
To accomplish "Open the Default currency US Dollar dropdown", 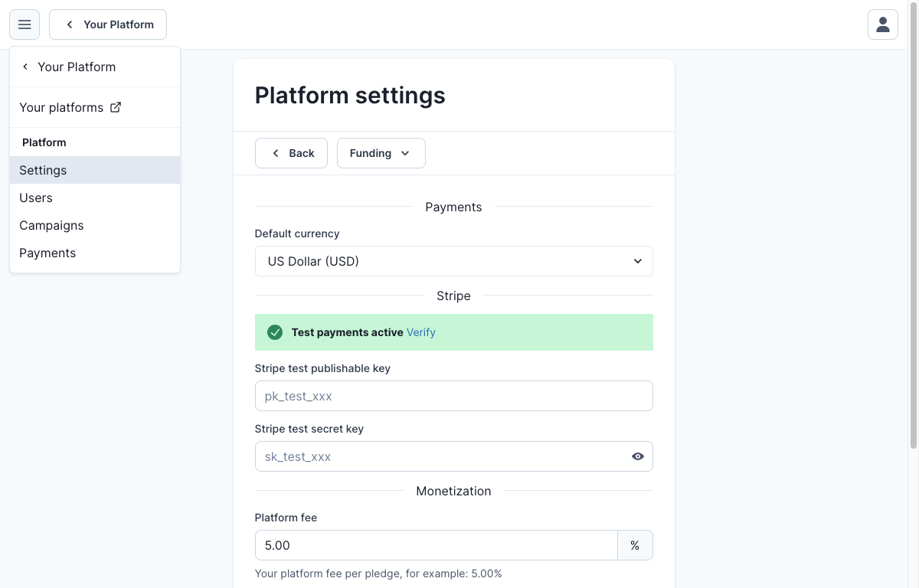I will click(453, 261).
